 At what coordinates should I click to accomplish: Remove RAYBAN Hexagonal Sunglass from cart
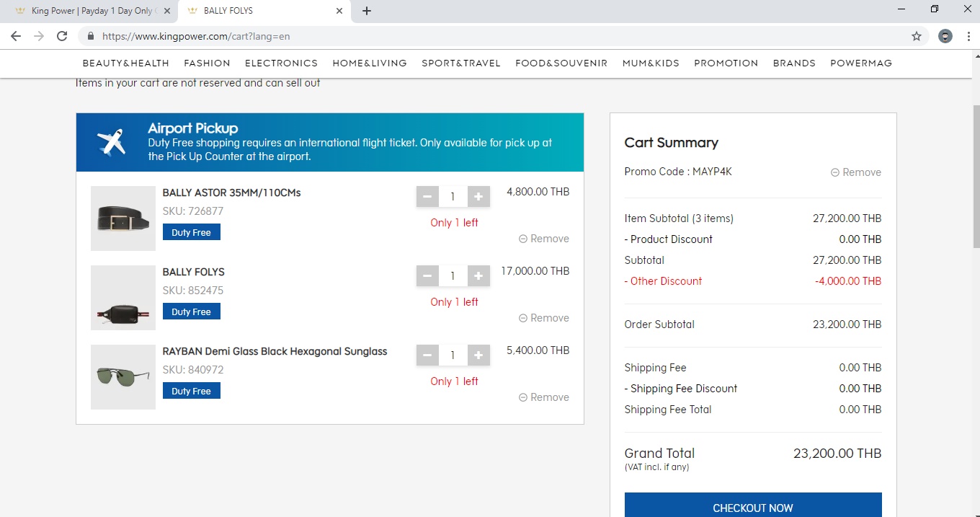(x=544, y=397)
